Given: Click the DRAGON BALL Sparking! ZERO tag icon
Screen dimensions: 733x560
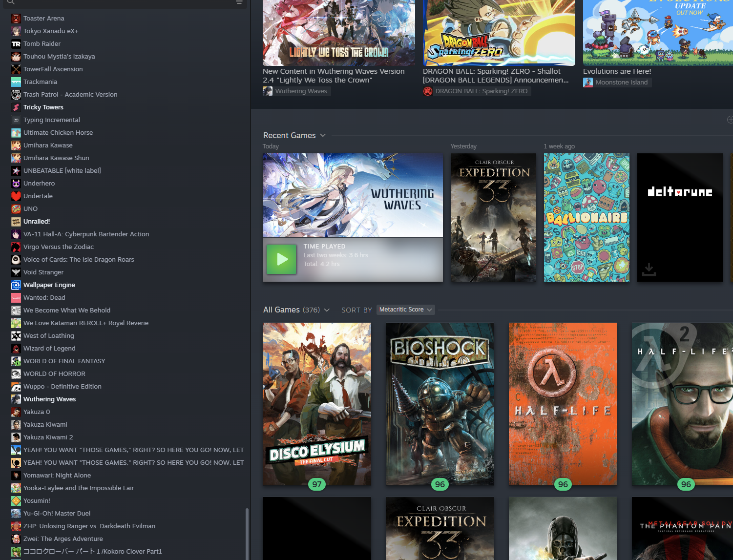Looking at the screenshot, I should [428, 91].
